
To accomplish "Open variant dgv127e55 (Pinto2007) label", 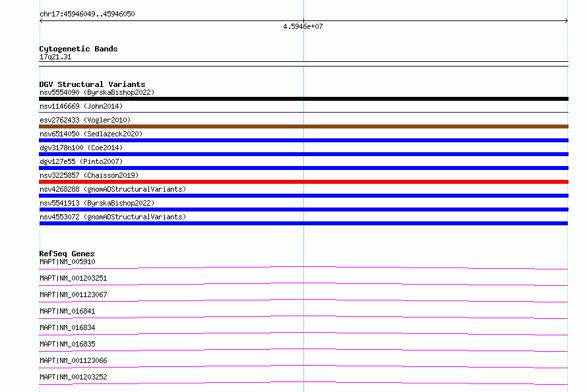I will [x=81, y=161].
